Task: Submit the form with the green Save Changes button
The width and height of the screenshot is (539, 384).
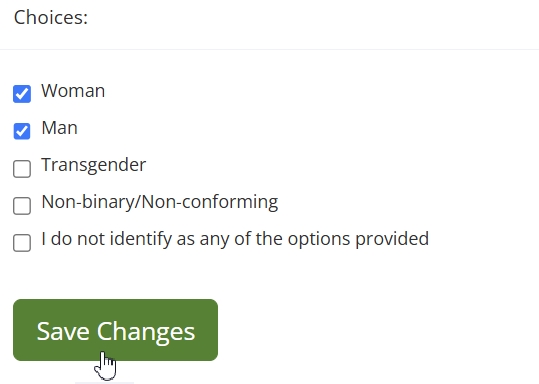Action: pyautogui.click(x=116, y=330)
